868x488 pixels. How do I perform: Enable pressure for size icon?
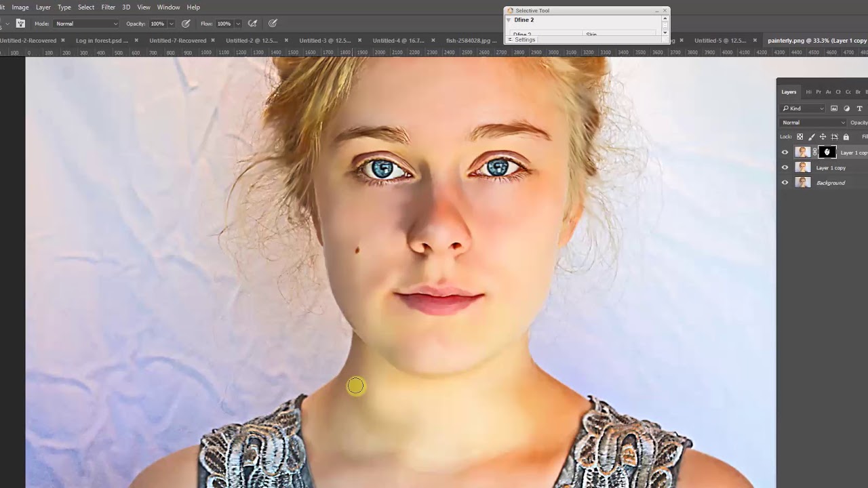[273, 24]
